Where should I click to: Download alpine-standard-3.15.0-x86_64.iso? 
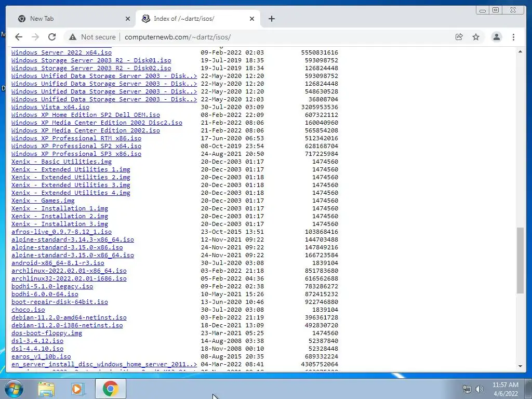click(x=73, y=256)
